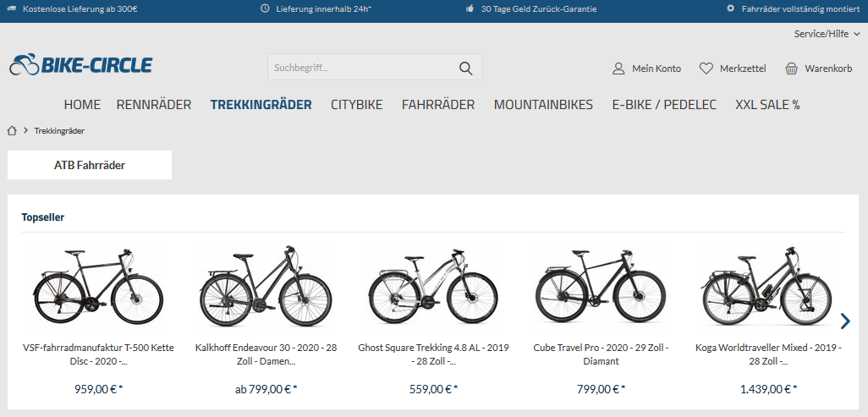Image resolution: width=868 pixels, height=417 pixels.
Task: Expand the Service/Hilfe dropdown
Action: 827,34
